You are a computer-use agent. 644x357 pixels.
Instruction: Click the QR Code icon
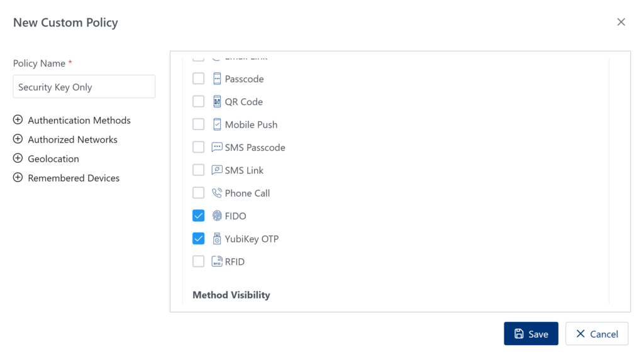coord(217,102)
